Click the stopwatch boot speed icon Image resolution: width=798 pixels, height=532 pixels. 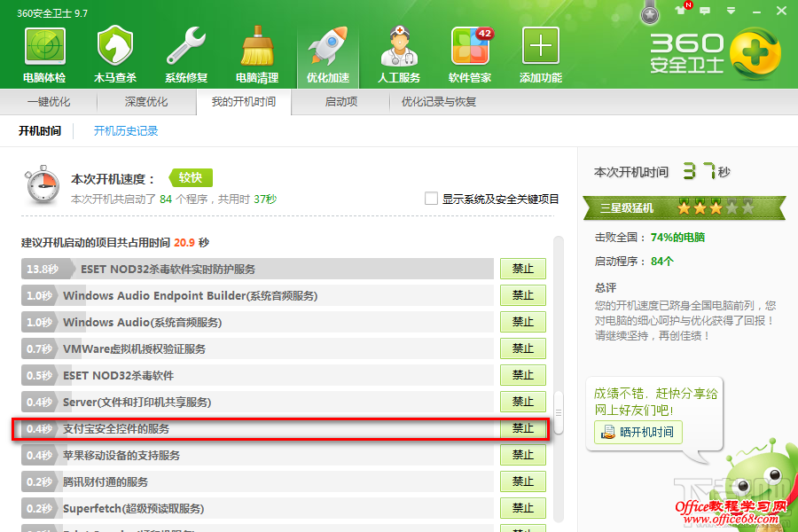[42, 185]
